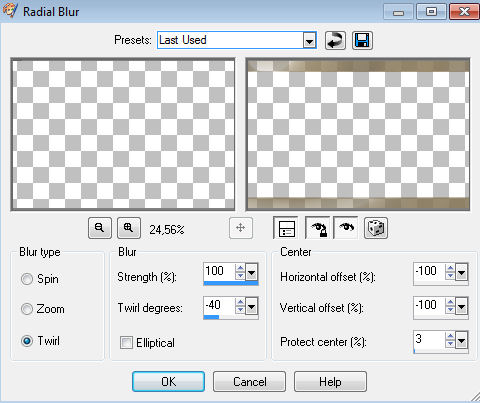
Task: Zoom out the preview with minus magnifier
Action: click(100, 228)
